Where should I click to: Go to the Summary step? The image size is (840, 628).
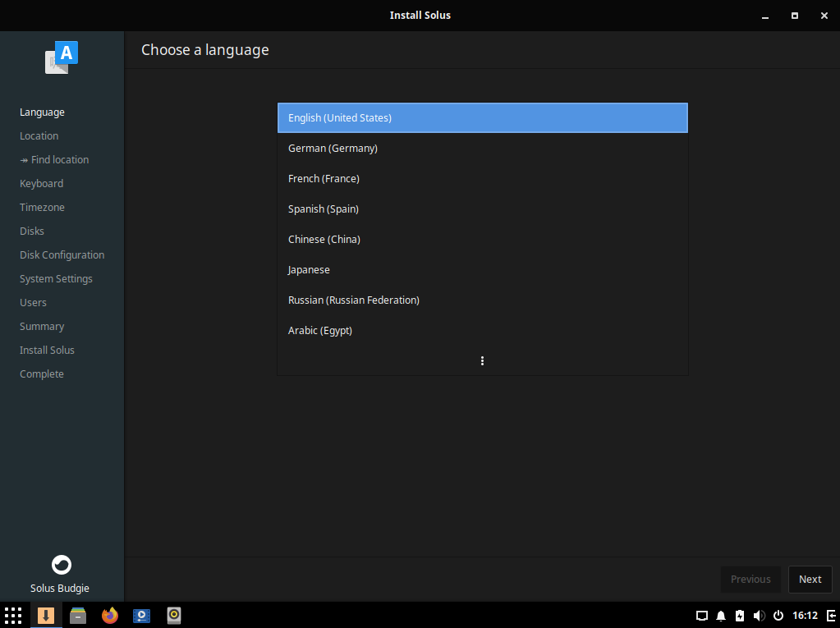point(42,327)
